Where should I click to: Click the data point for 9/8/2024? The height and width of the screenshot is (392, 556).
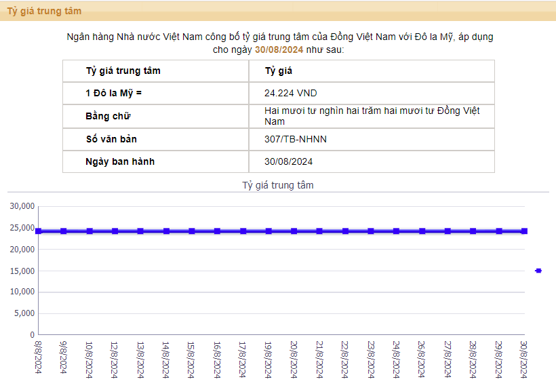64,231
